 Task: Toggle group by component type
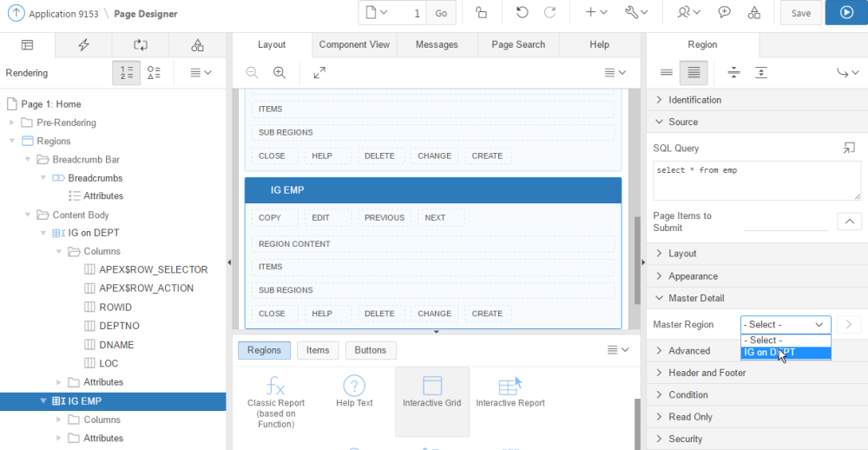pos(154,73)
